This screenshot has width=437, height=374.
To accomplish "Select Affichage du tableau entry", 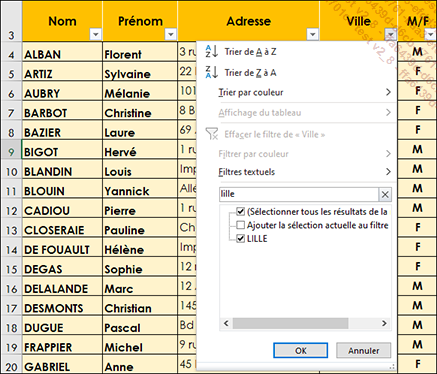I will point(260,113).
